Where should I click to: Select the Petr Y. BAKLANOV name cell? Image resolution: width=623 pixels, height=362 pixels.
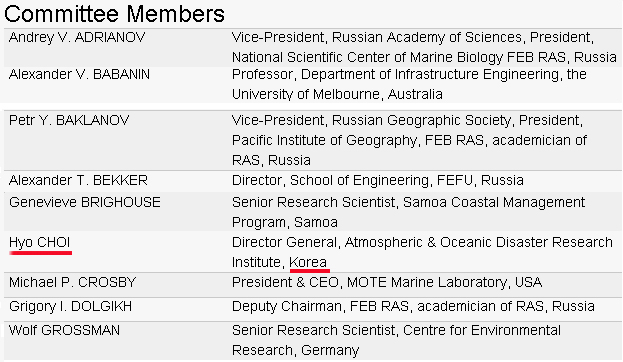point(69,120)
